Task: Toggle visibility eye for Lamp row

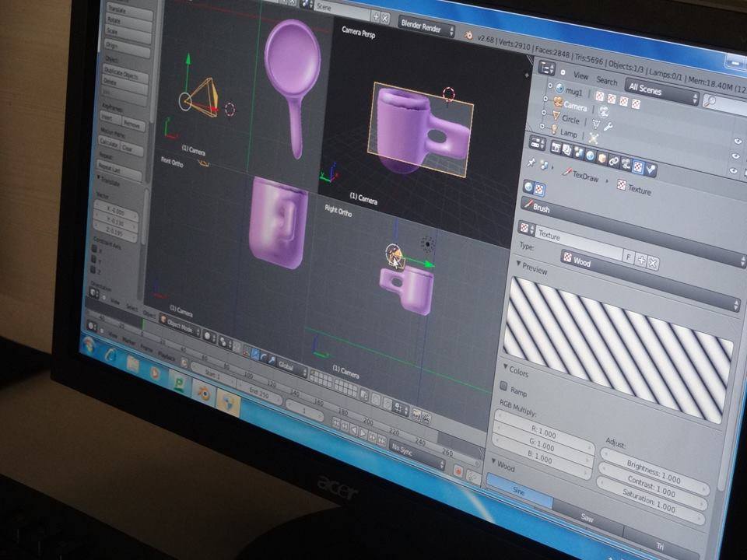Action: (735, 171)
